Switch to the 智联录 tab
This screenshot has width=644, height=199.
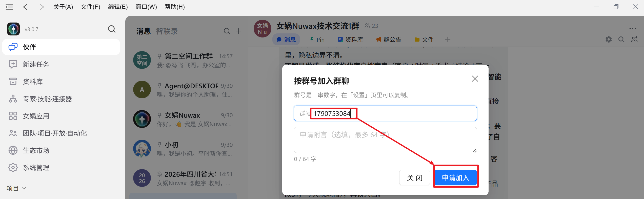tap(167, 31)
